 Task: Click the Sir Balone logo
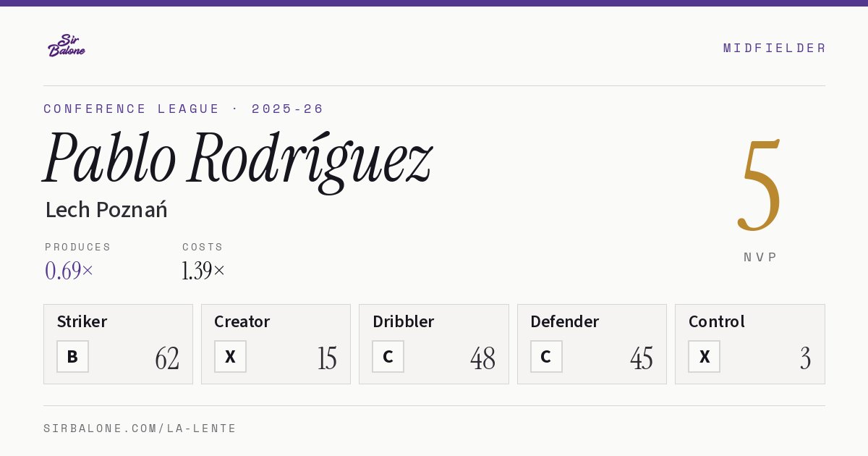click(x=67, y=45)
